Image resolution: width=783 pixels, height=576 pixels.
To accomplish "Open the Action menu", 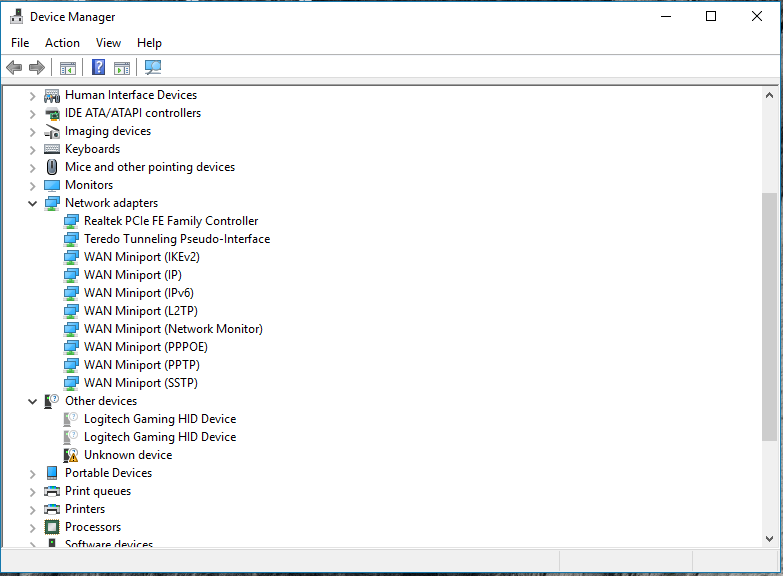I will click(x=62, y=43).
